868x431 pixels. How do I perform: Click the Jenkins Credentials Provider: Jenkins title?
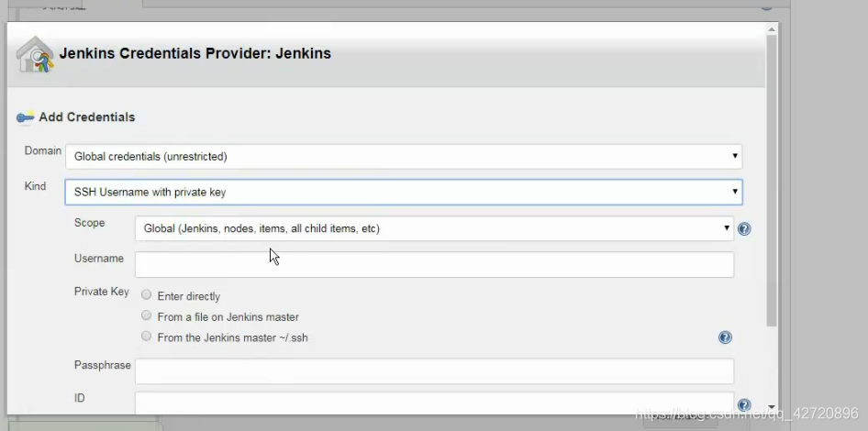[195, 54]
